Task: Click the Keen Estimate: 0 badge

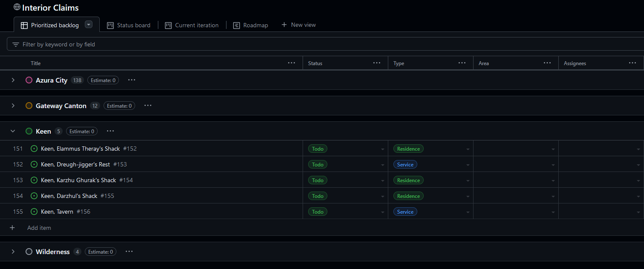Action: point(81,131)
